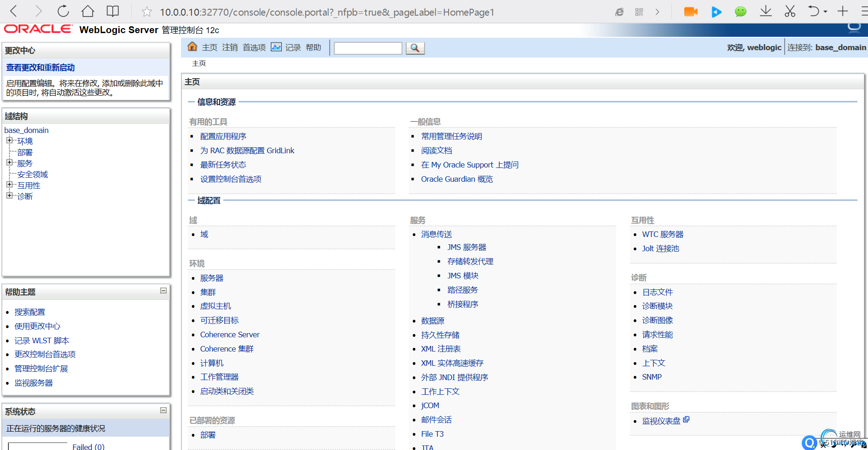This screenshot has width=868, height=450.
Task: Select 安全领域 in the domain tree
Action: [33, 174]
